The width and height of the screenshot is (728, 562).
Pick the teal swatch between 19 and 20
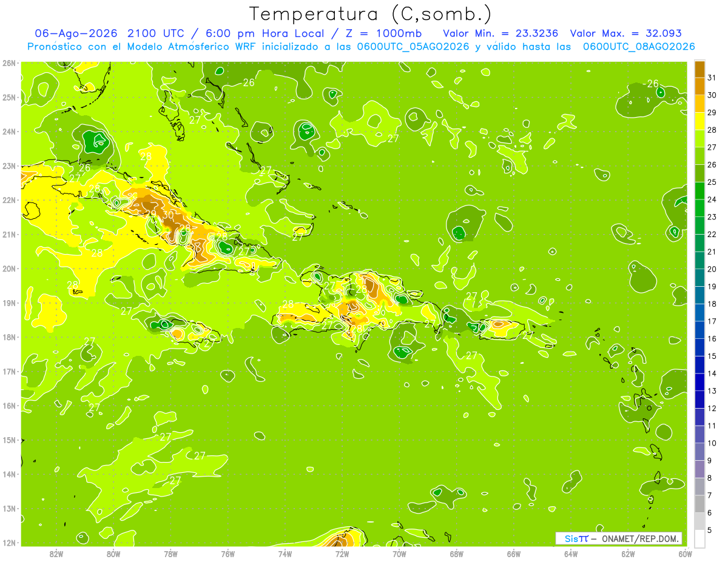[x=699, y=278]
